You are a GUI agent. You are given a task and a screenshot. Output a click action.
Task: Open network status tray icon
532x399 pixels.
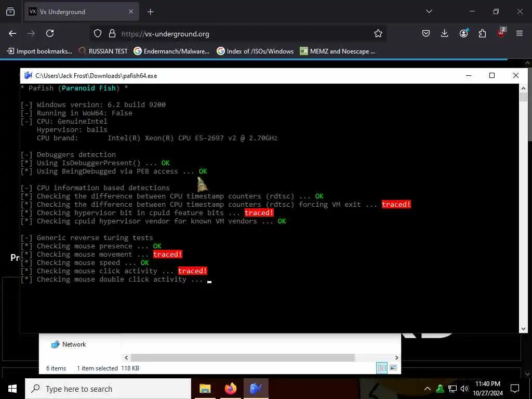pos(453,389)
